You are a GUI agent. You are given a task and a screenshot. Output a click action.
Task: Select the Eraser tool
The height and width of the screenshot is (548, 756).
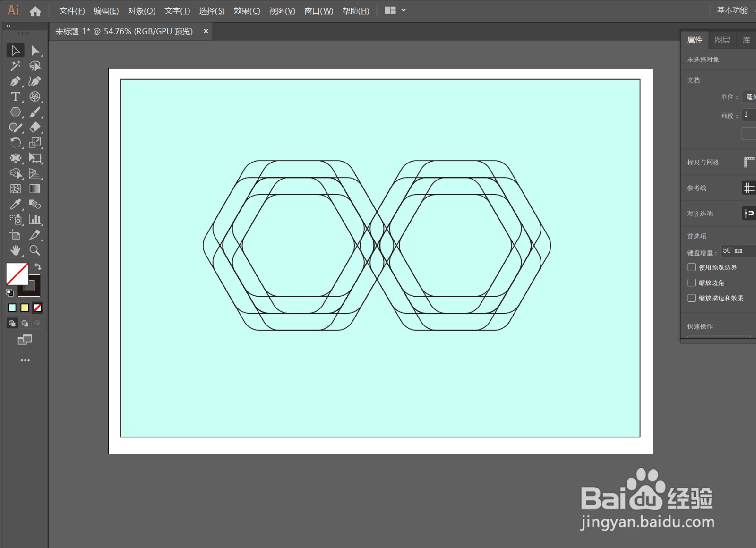point(35,128)
